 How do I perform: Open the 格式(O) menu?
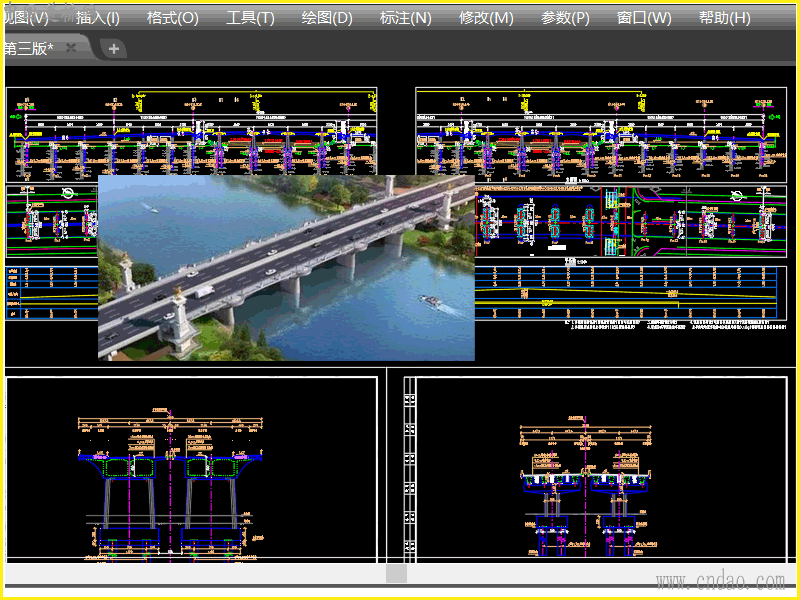point(172,18)
